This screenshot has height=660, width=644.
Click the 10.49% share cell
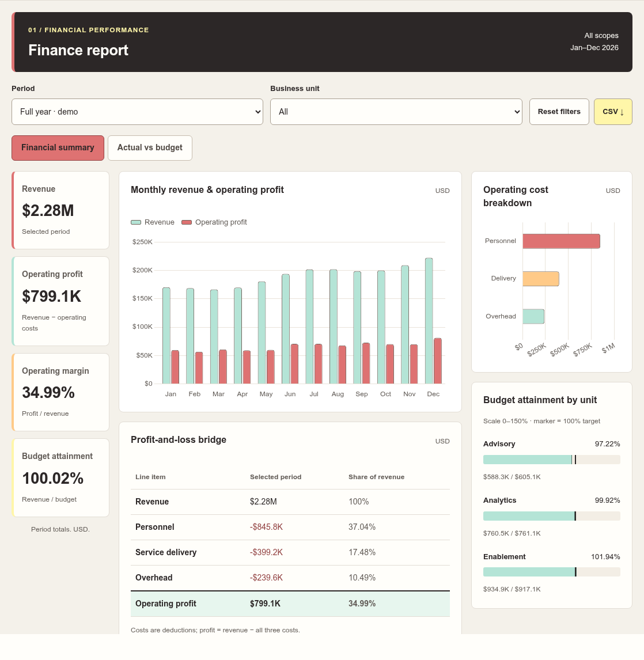(x=362, y=578)
